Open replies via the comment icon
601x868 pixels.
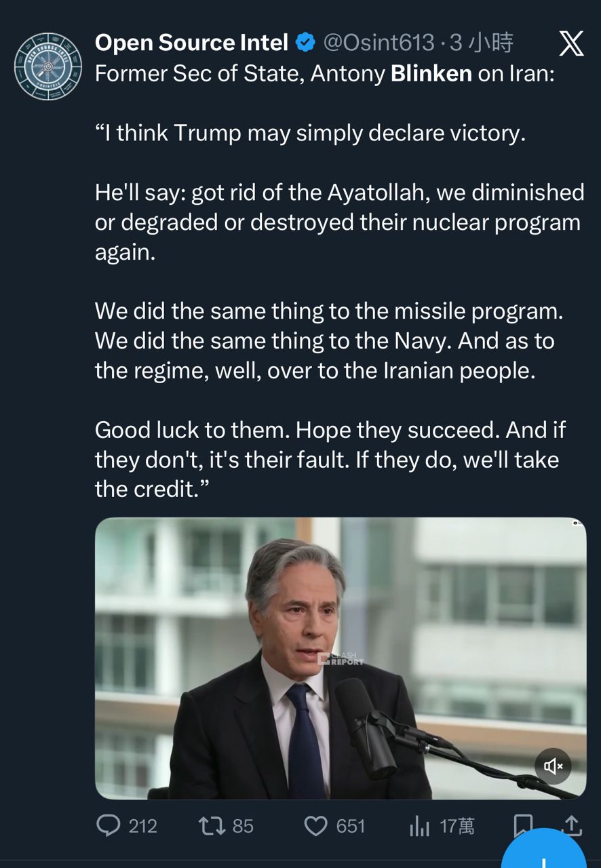click(x=108, y=825)
